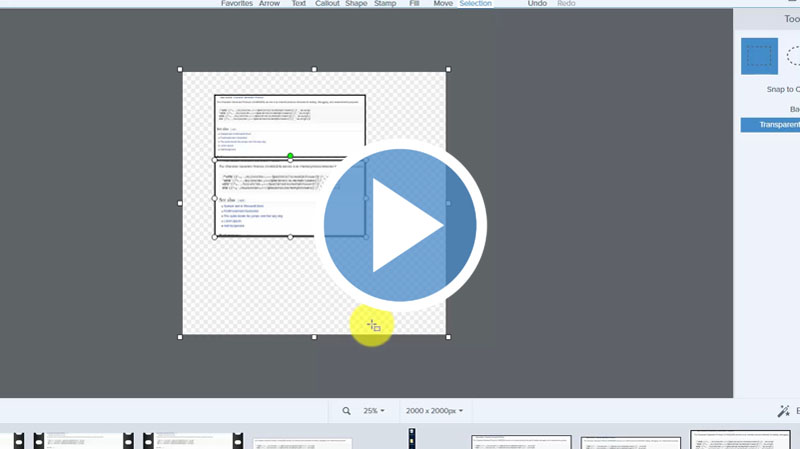Select the Callout tool
This screenshot has width=800, height=449.
coord(326,4)
